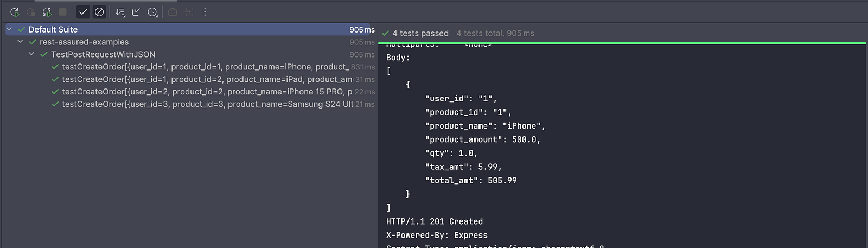The width and height of the screenshot is (868, 248).
Task: Click the "product_name": "iPhone" line
Action: pyautogui.click(x=485, y=126)
